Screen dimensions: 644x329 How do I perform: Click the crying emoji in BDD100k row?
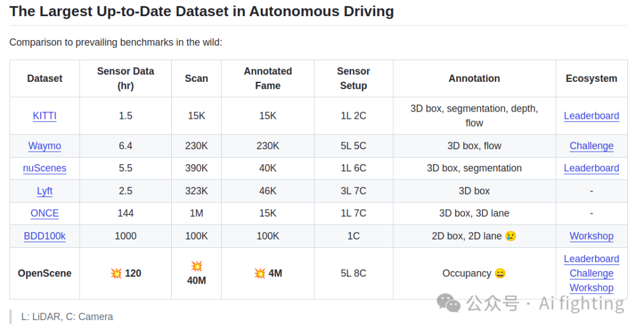coord(510,236)
